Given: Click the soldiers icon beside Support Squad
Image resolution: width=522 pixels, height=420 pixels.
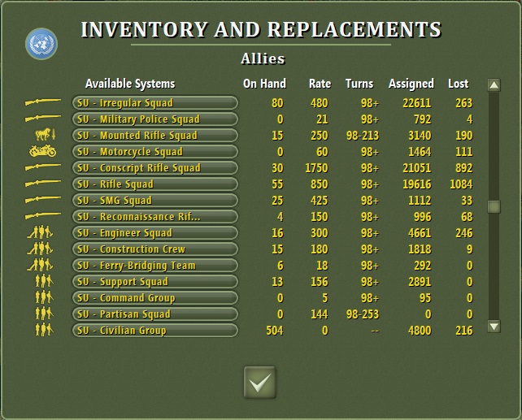Looking at the screenshot, I should click(x=44, y=281).
